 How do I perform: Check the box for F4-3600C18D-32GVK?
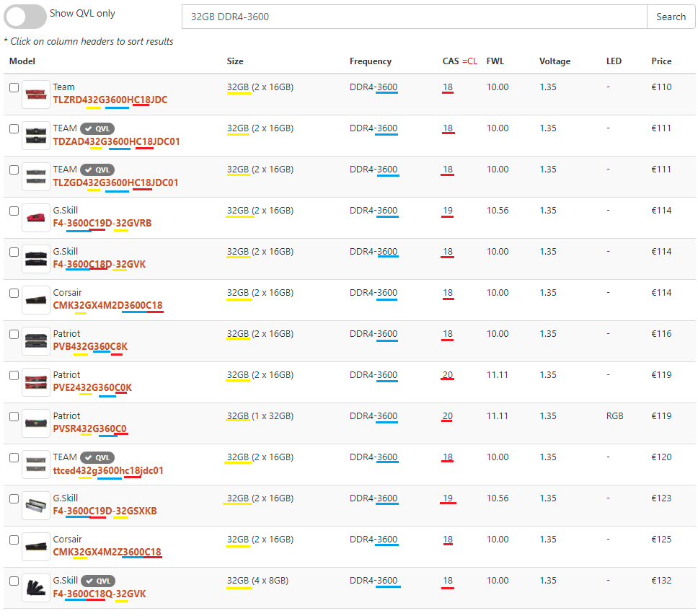tap(14, 252)
